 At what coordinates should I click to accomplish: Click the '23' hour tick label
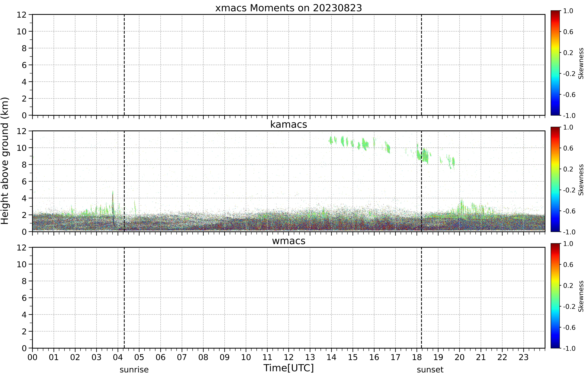[524, 357]
